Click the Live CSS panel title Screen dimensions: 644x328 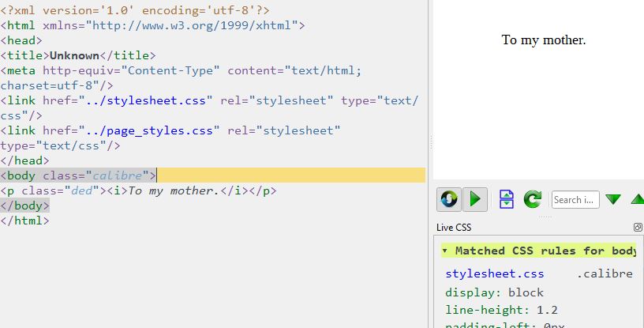click(x=454, y=227)
